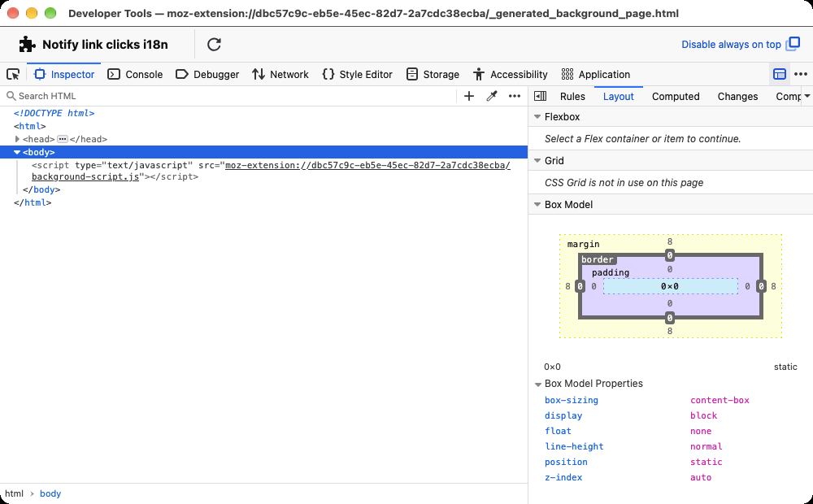Image resolution: width=813 pixels, height=504 pixels.
Task: Switch to the Application tab
Action: coord(596,74)
